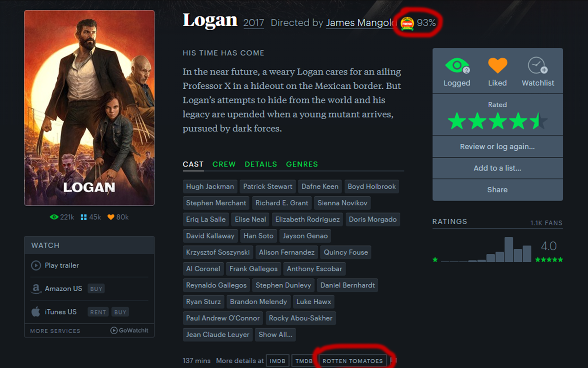The height and width of the screenshot is (368, 588).
Task: Click iTunes US BUY button
Action: click(120, 312)
